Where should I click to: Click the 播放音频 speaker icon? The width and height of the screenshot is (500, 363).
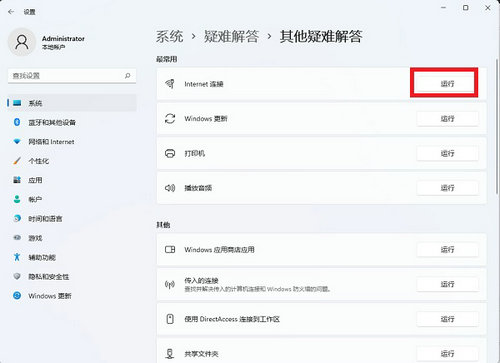170,188
